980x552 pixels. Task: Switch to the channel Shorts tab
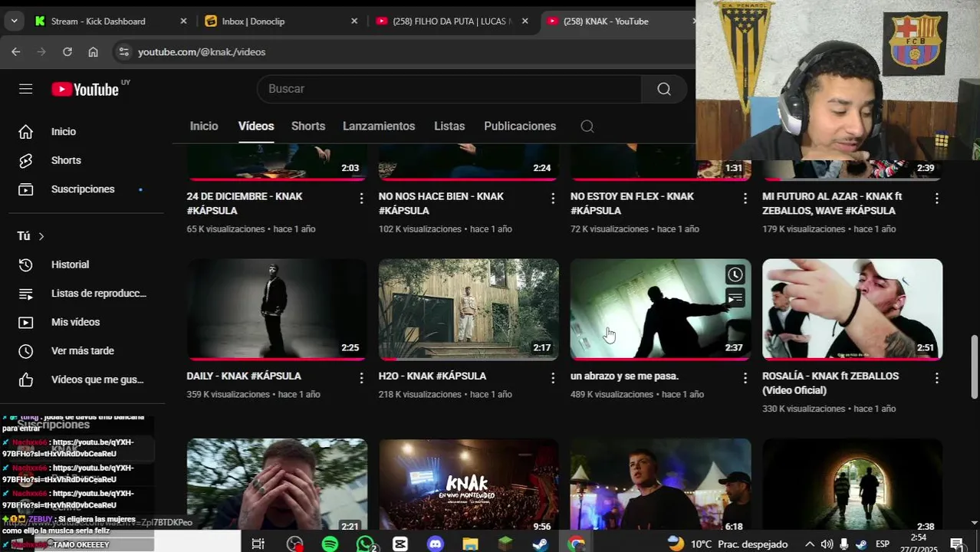click(x=308, y=126)
